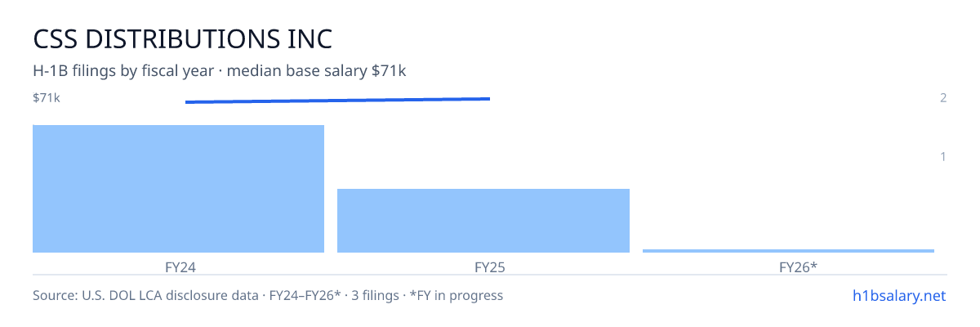
Task: Click the FY24 filings bar
Action: click(x=178, y=189)
